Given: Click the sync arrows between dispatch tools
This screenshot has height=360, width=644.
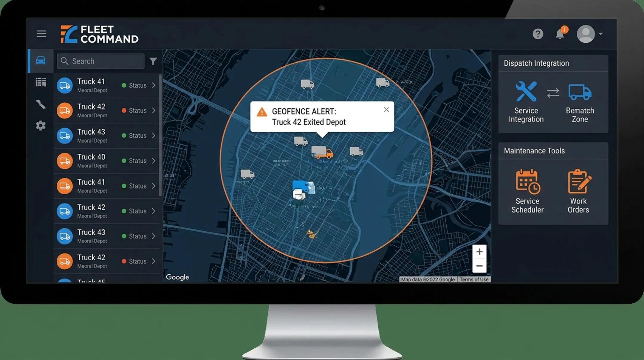Looking at the screenshot, I should [553, 93].
